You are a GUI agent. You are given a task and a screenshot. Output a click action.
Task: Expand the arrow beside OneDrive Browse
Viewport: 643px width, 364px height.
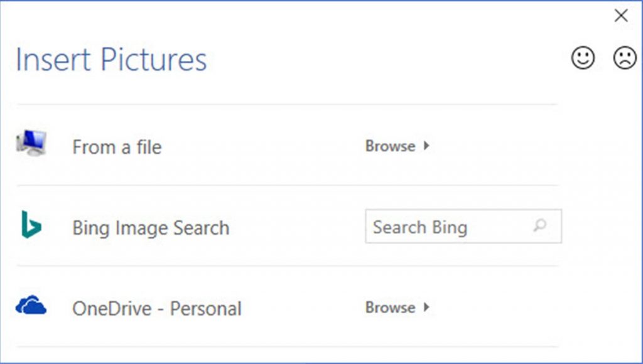(425, 308)
